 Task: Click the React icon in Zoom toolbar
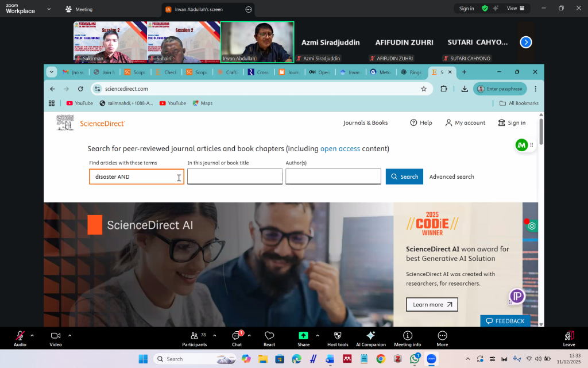pyautogui.click(x=269, y=336)
